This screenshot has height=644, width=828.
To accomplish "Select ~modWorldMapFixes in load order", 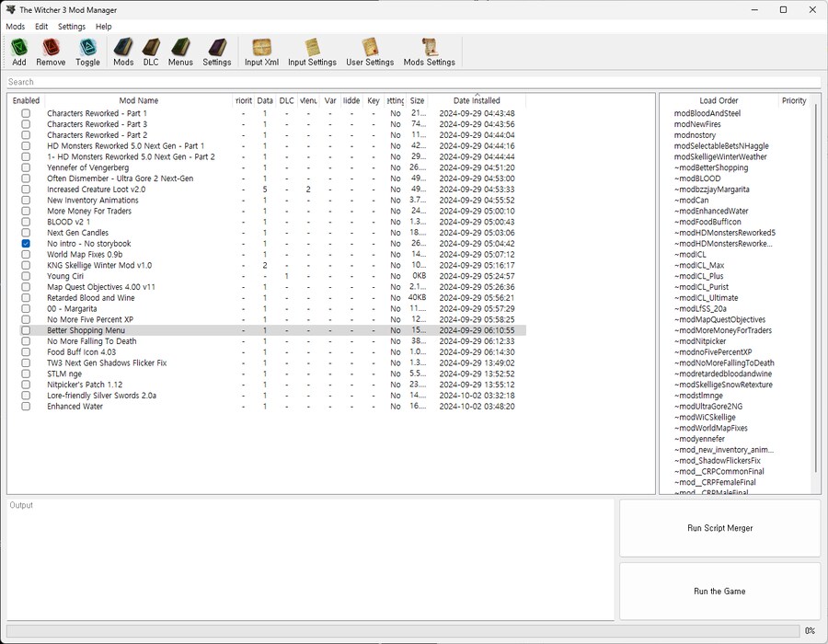I will coord(711,428).
